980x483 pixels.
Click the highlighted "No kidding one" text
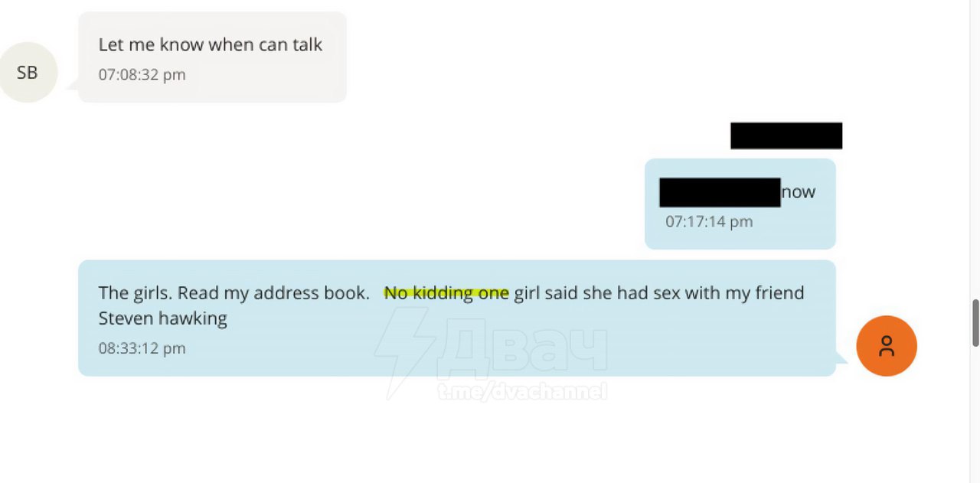[x=446, y=293]
